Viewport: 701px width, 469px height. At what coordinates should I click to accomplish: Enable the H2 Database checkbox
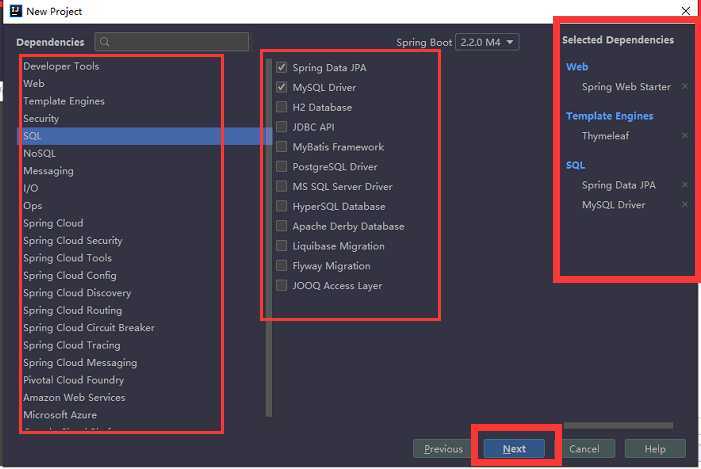point(281,107)
